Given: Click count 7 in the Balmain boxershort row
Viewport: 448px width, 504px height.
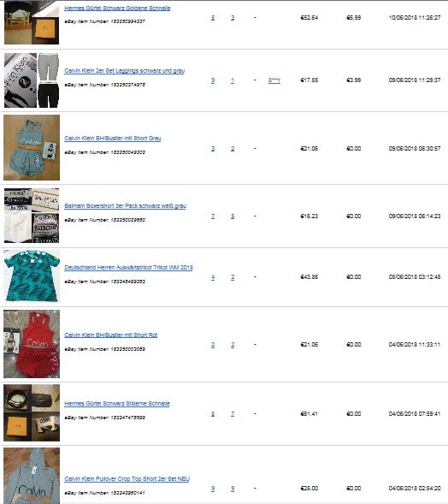Looking at the screenshot, I should (x=213, y=216).
